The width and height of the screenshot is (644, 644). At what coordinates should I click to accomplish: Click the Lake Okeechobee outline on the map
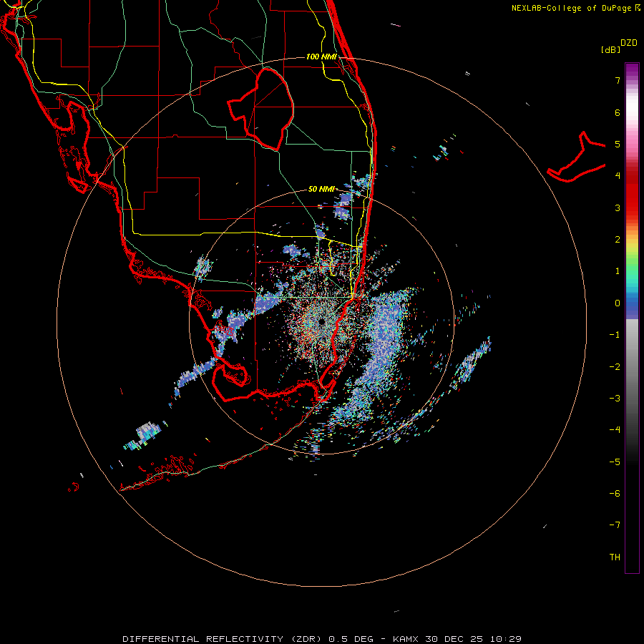click(261, 109)
